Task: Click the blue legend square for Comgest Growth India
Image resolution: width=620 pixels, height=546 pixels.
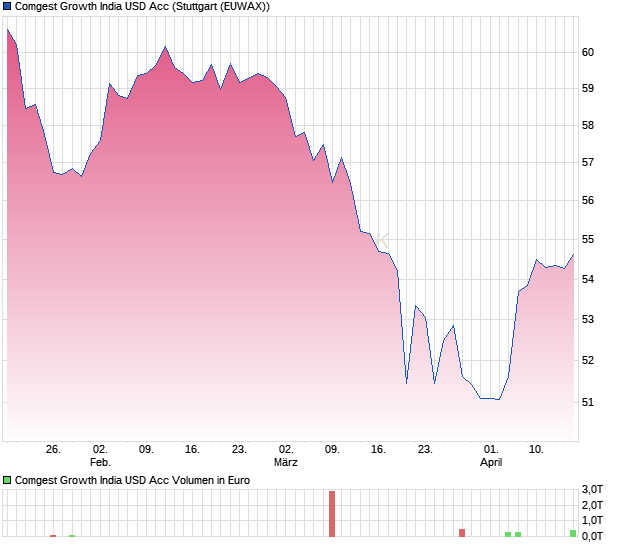Action: point(7,6)
